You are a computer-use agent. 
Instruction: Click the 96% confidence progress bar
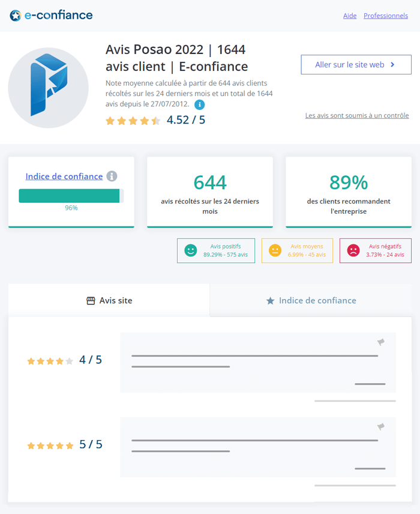pyautogui.click(x=71, y=196)
